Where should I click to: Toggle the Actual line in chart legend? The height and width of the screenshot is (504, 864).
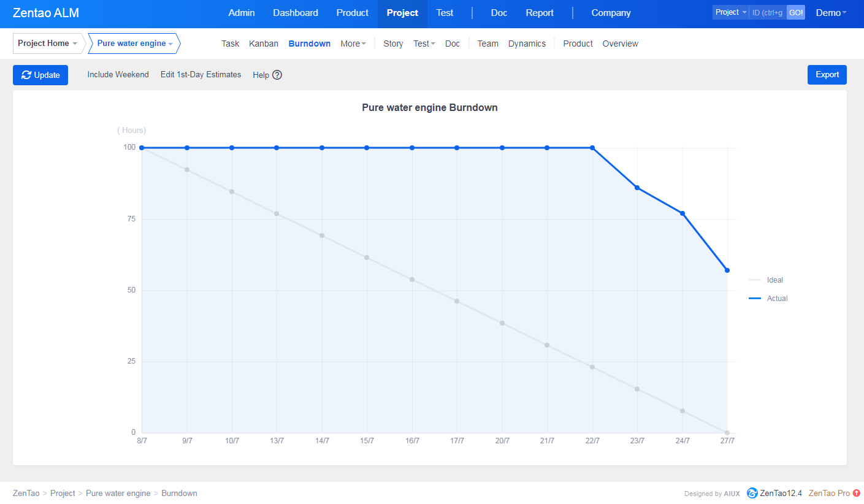pyautogui.click(x=768, y=299)
